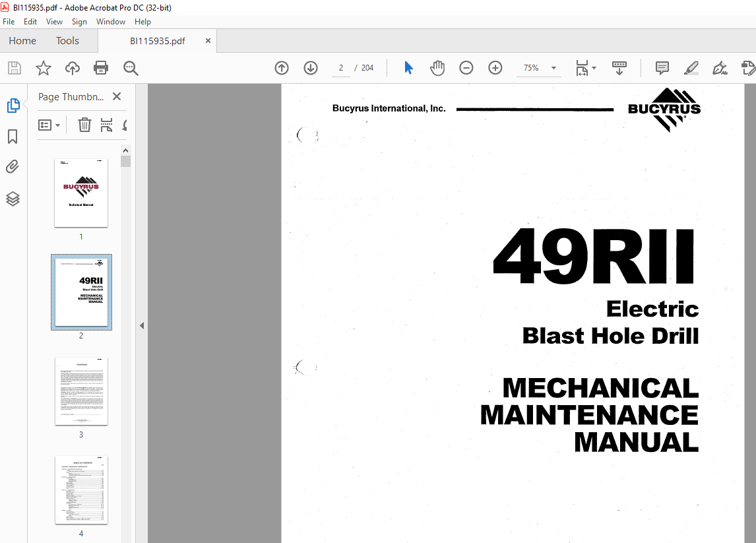756x543 pixels.
Task: Open the Attachments paperclip panel
Action: pos(13,167)
